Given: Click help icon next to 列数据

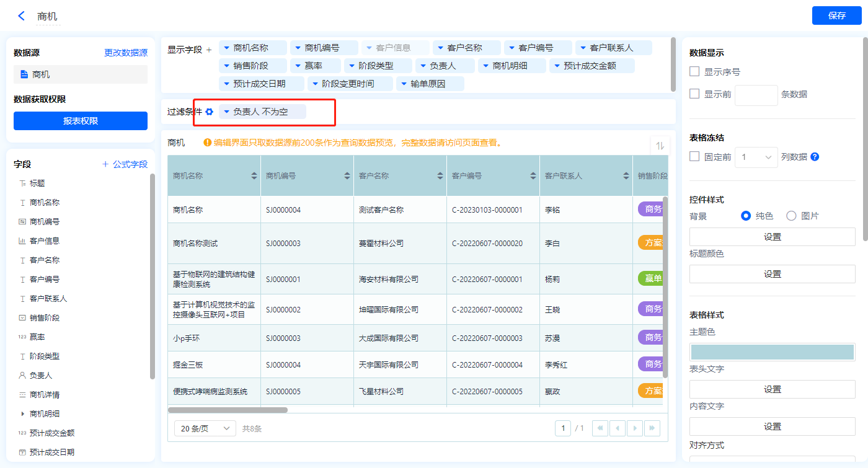Looking at the screenshot, I should 815,157.
